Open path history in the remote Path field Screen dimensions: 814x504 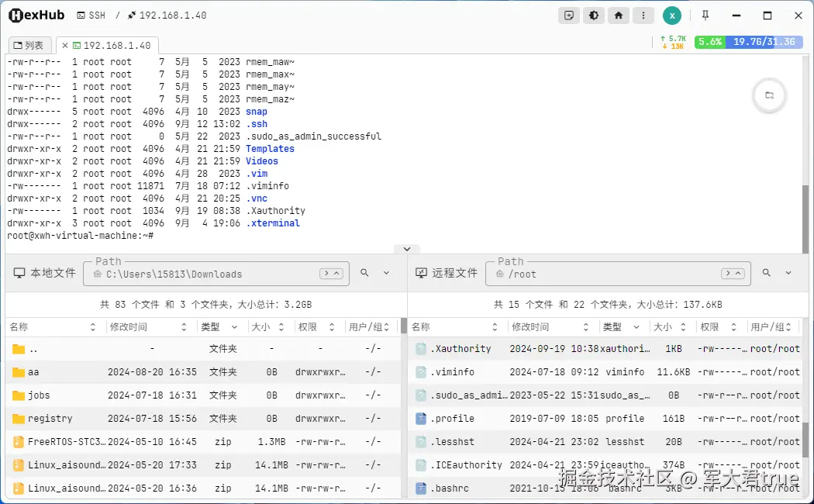tap(733, 273)
